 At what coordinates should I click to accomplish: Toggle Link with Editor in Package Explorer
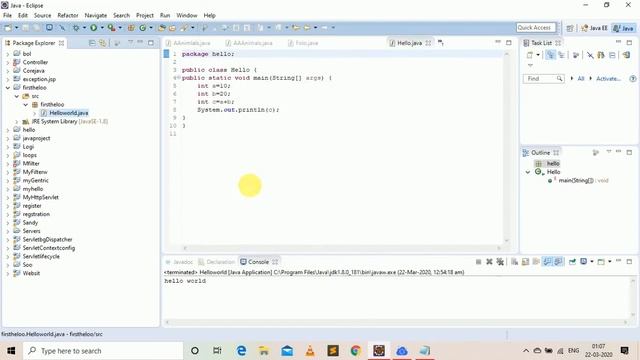102,43
